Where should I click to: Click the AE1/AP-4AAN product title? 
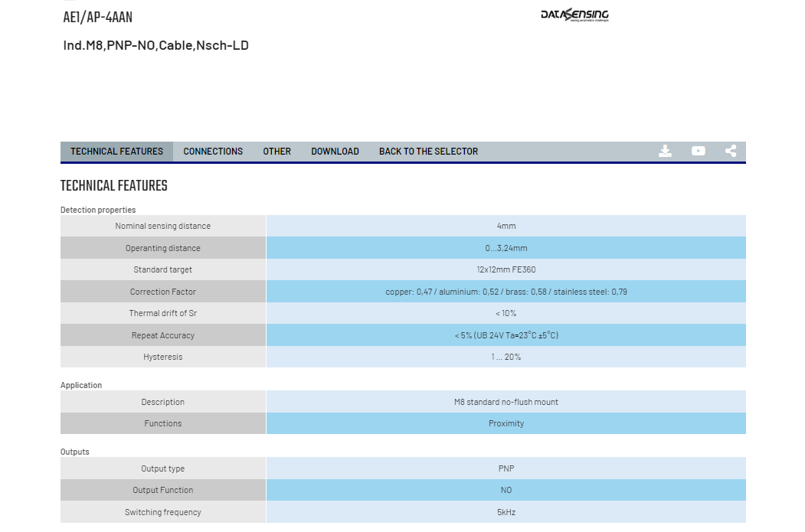[97, 18]
